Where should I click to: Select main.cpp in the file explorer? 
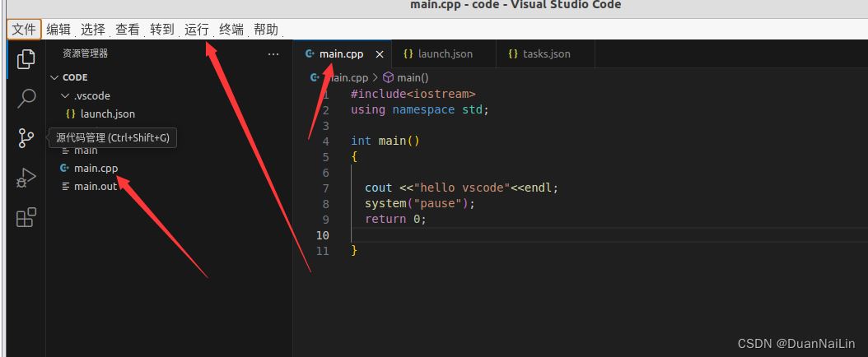click(96, 168)
